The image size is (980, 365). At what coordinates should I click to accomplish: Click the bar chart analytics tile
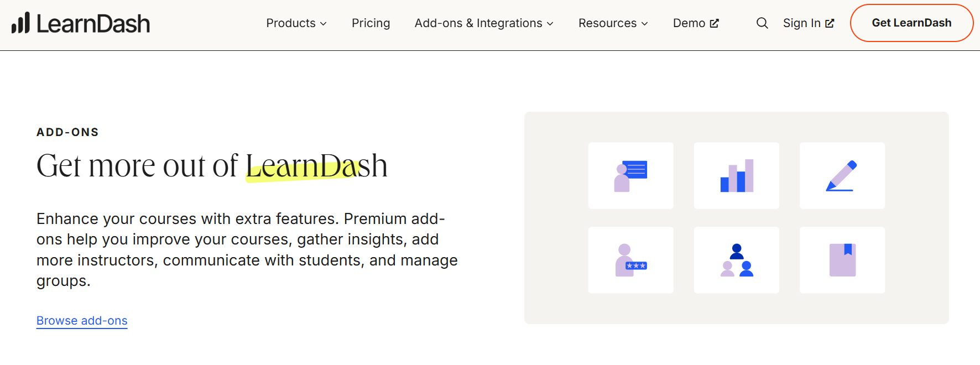pyautogui.click(x=736, y=175)
